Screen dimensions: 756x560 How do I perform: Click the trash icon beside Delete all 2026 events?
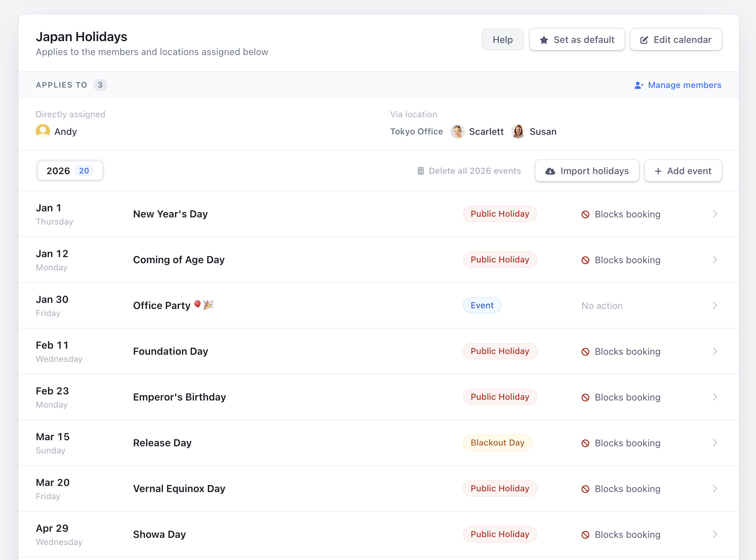coord(421,171)
